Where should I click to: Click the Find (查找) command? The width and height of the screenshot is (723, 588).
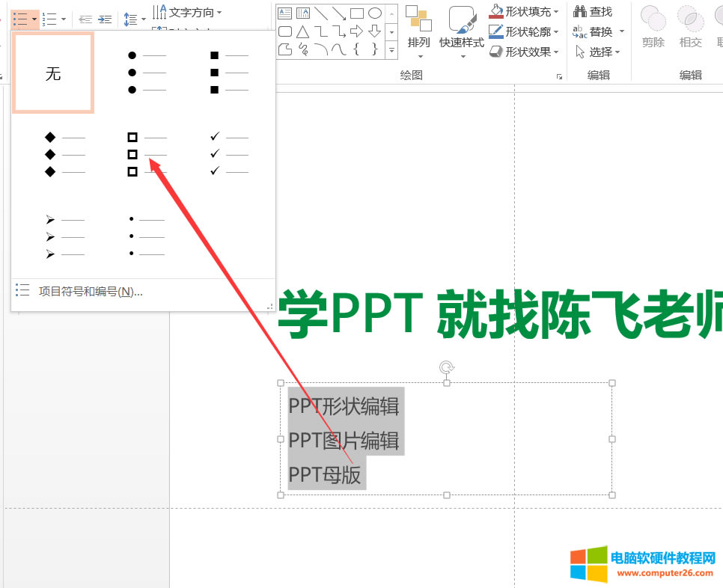[x=597, y=10]
